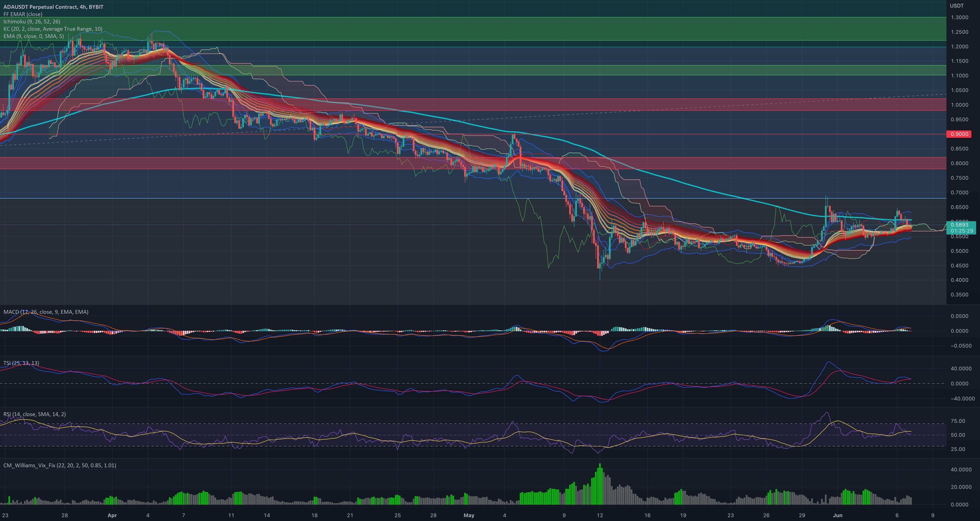Select the TSI (25, 13, 13) pane legend
This screenshot has width=980, height=521.
point(21,363)
